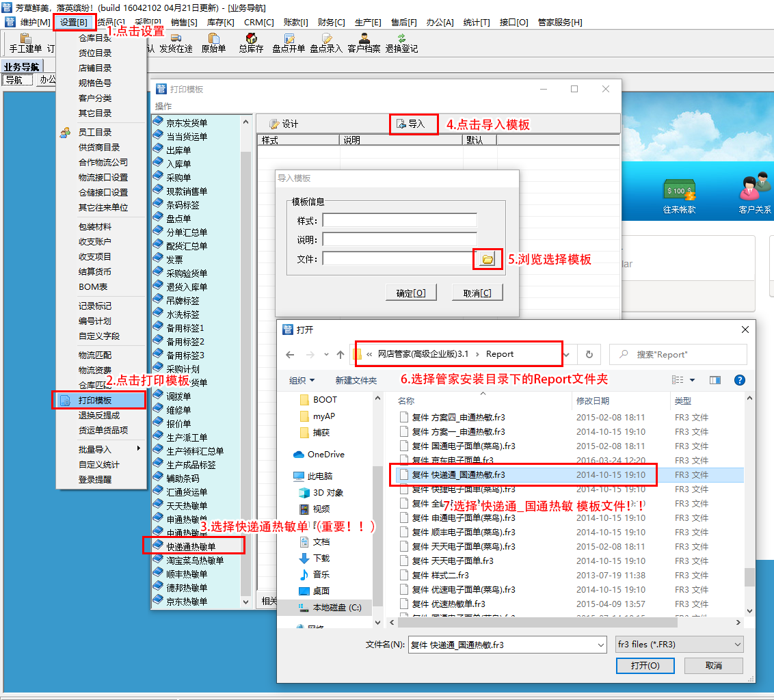Click the 说明 input field
The image size is (774, 700).
[x=400, y=239]
